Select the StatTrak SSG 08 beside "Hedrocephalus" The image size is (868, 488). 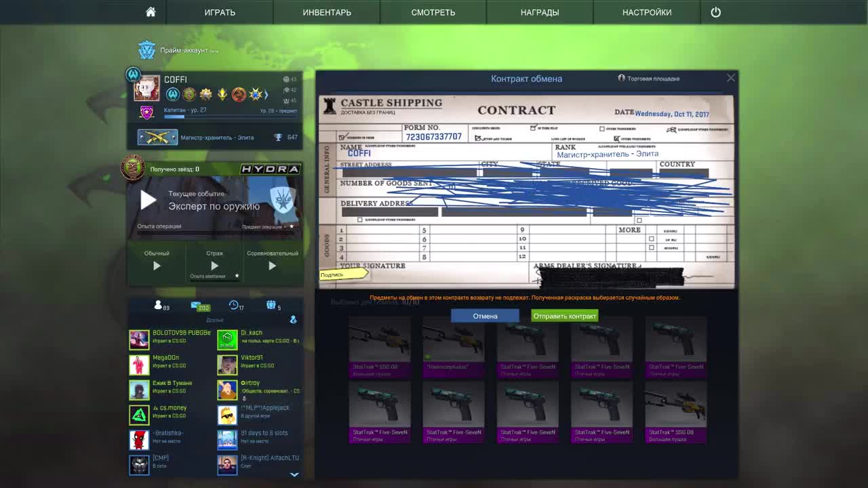(379, 346)
